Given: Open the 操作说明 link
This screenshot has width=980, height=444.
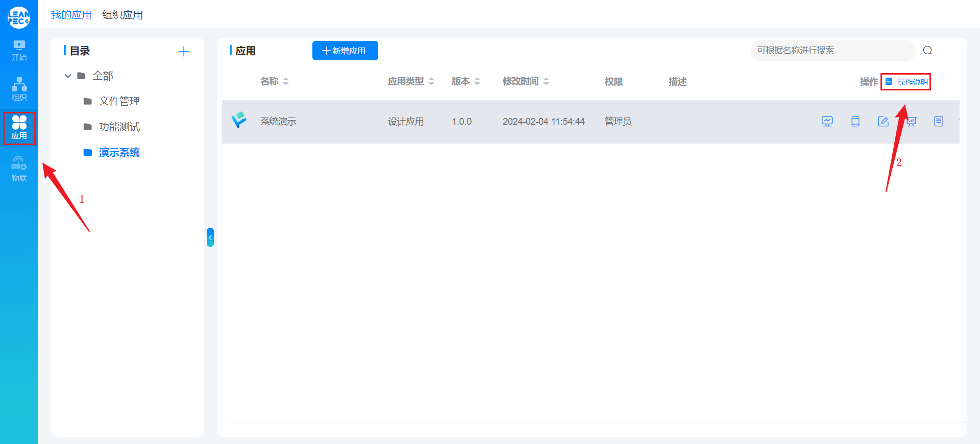Looking at the screenshot, I should (x=912, y=82).
